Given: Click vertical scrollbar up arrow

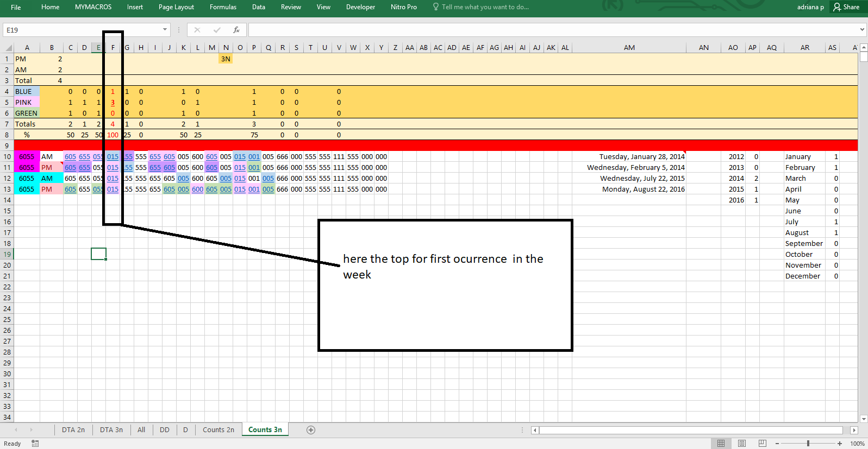Looking at the screenshot, I should point(864,48).
